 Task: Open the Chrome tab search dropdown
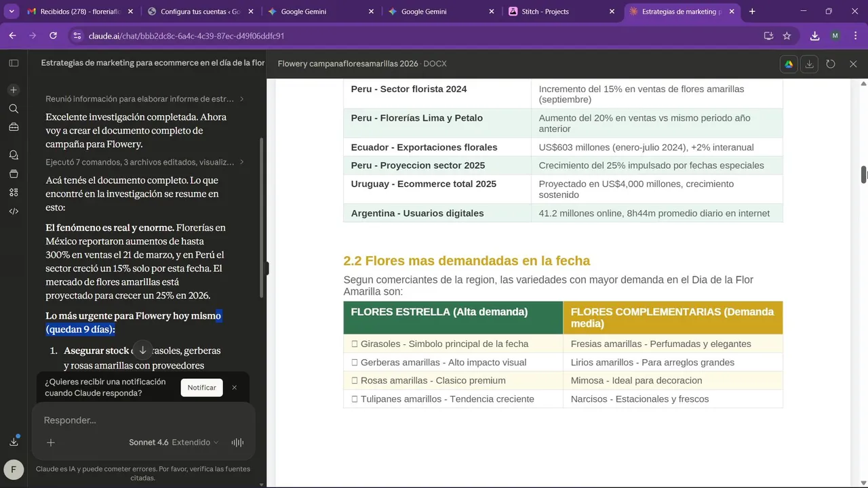12,12
